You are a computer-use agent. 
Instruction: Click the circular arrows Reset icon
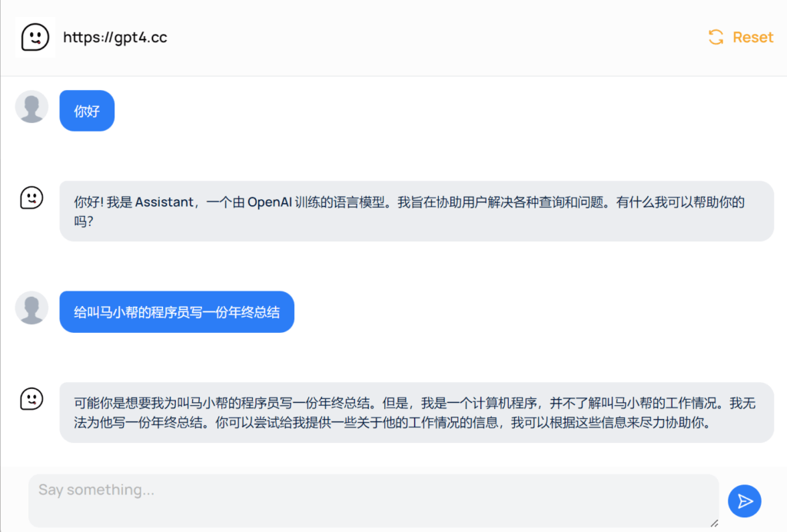pyautogui.click(x=716, y=37)
